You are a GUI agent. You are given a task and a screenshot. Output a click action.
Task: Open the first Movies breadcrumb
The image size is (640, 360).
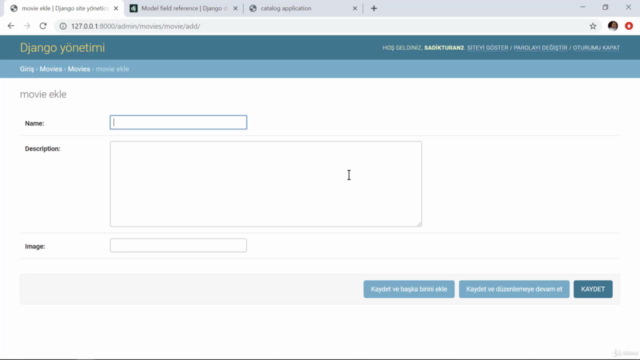coord(51,69)
